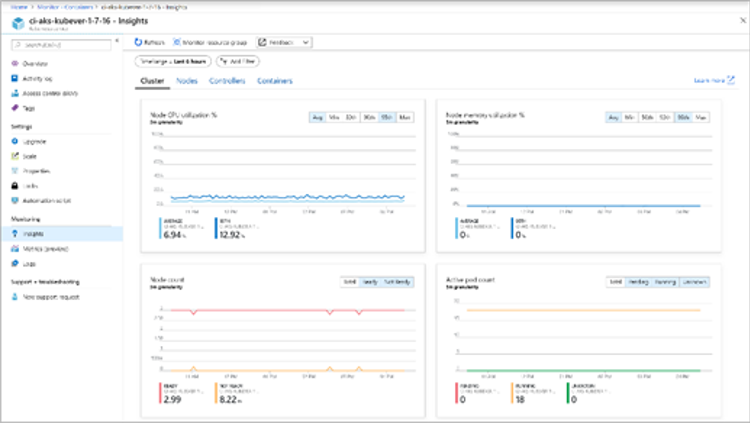Close the Insights blade
This screenshot has width=750, height=423.
[x=743, y=21]
